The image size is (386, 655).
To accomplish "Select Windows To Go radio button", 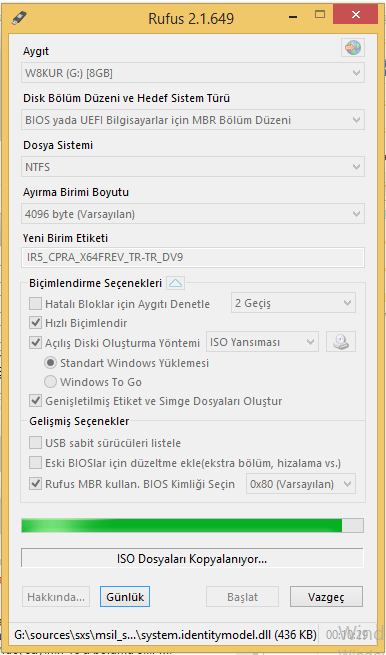I will 51,382.
